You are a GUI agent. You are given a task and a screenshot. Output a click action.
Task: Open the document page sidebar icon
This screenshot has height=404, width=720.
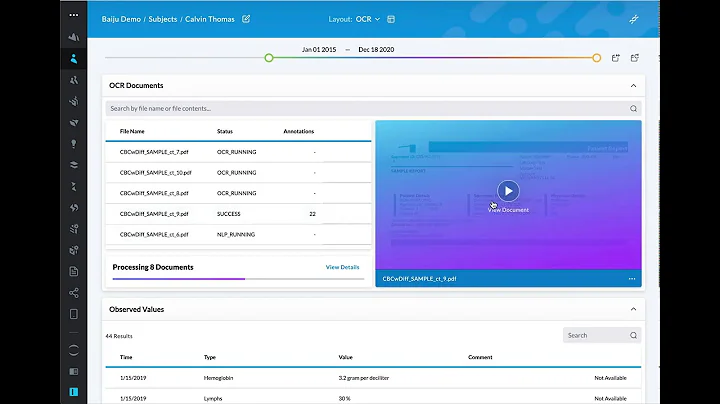(73, 271)
